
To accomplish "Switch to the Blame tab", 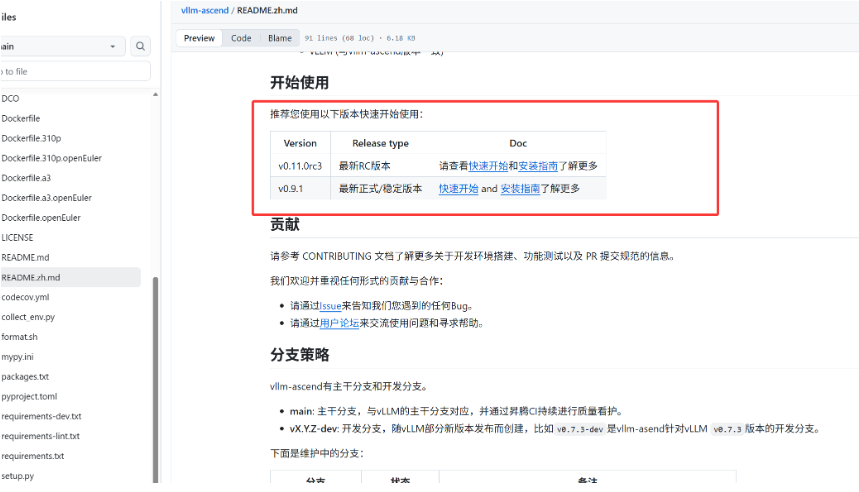I will tap(280, 38).
